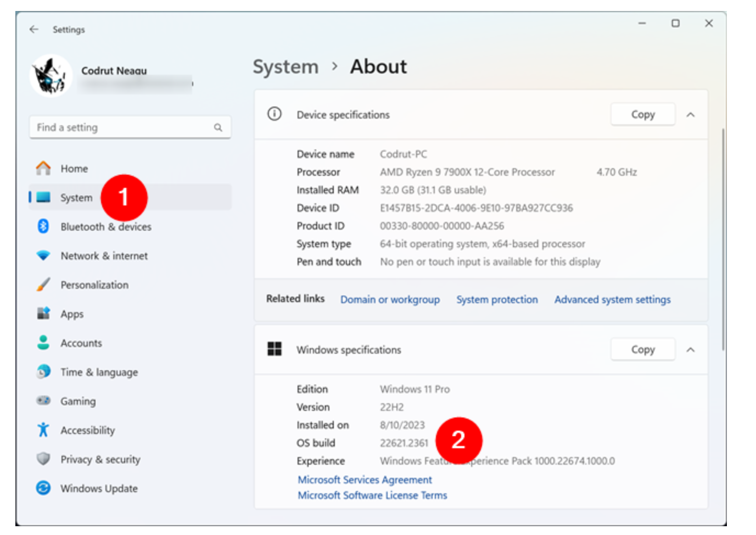Click the Time & language globe icon
Image resolution: width=756 pixels, height=535 pixels.
pyautogui.click(x=43, y=372)
